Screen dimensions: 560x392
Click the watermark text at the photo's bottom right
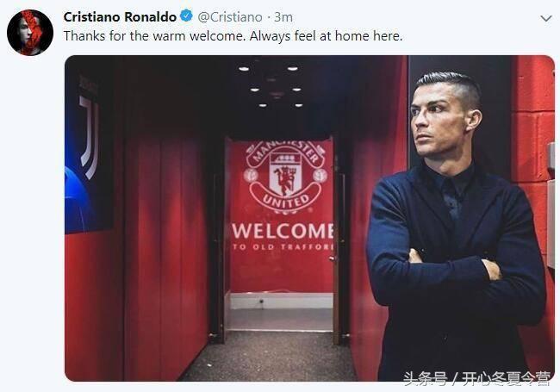(x=477, y=378)
